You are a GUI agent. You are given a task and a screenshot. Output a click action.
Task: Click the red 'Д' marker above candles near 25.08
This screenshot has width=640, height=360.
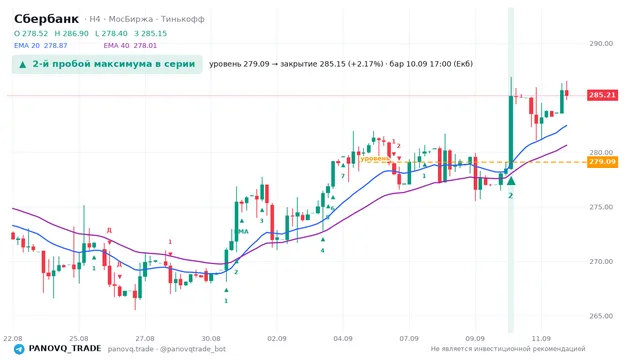109,231
